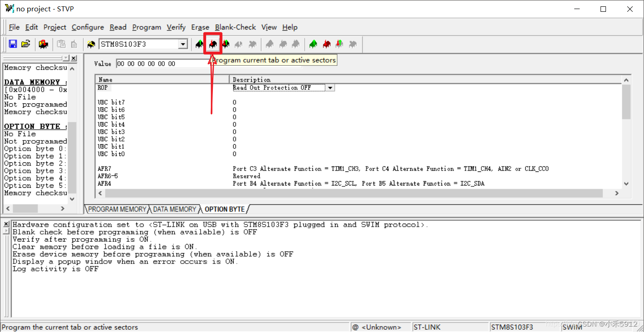Open the Configure menu

click(87, 27)
